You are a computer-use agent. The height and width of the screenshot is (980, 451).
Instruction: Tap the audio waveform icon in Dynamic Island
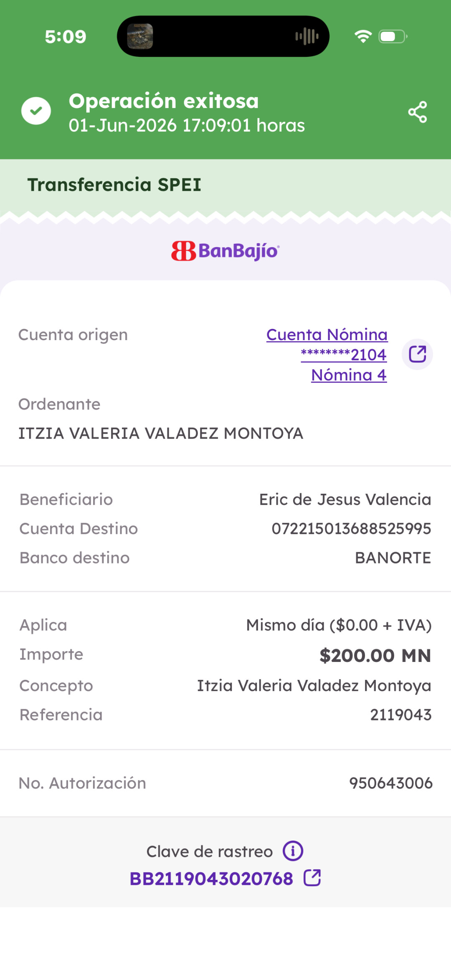click(307, 36)
